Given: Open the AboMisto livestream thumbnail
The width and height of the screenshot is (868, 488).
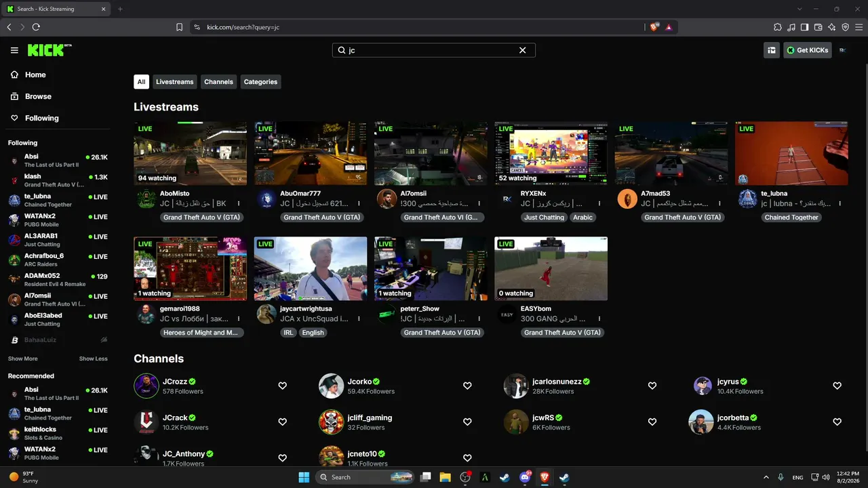Looking at the screenshot, I should pos(190,153).
